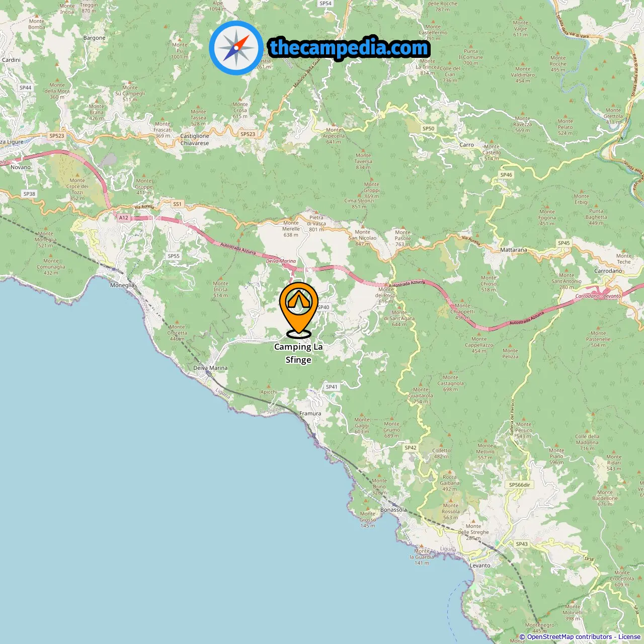This screenshot has height=644, width=644.
Task: Click the blue compass logo icon
Action: click(x=236, y=48)
